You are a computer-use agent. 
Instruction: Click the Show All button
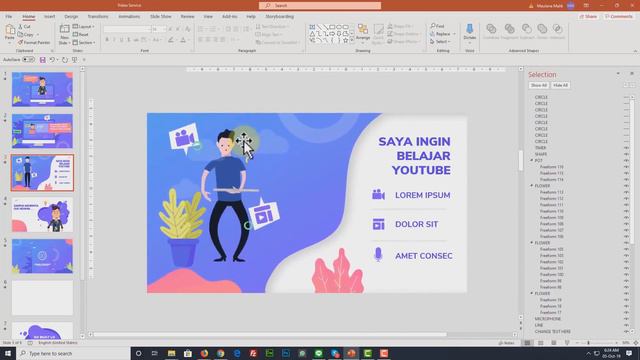tap(538, 85)
